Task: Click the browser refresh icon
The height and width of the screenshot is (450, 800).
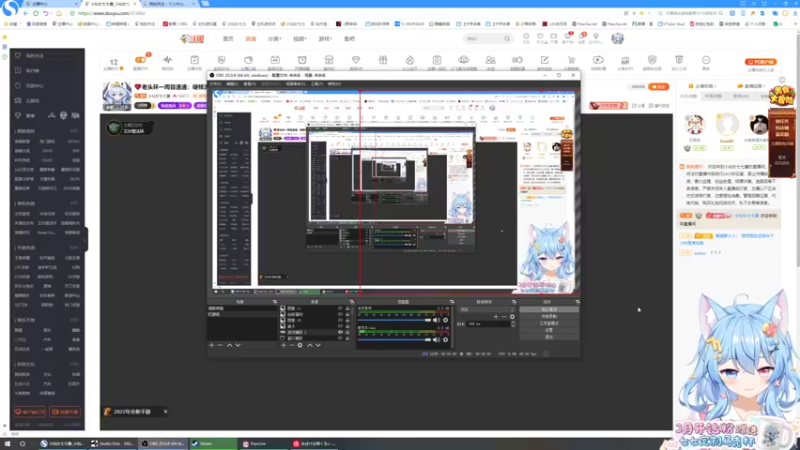Action: pyautogui.click(x=35, y=13)
